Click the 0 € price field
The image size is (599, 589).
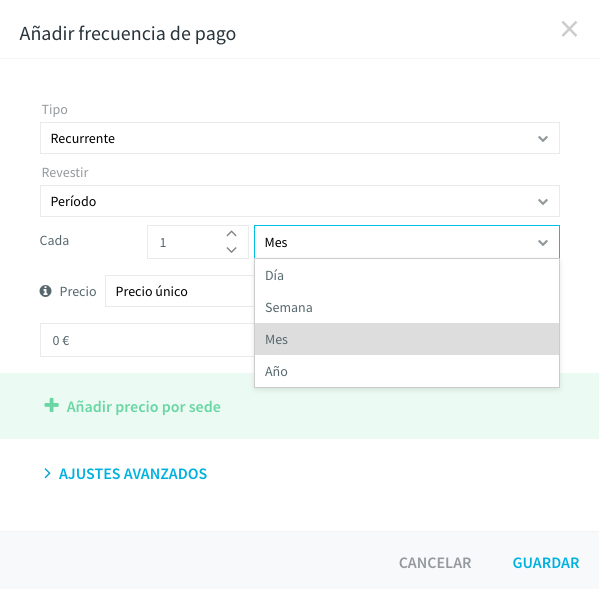147,340
